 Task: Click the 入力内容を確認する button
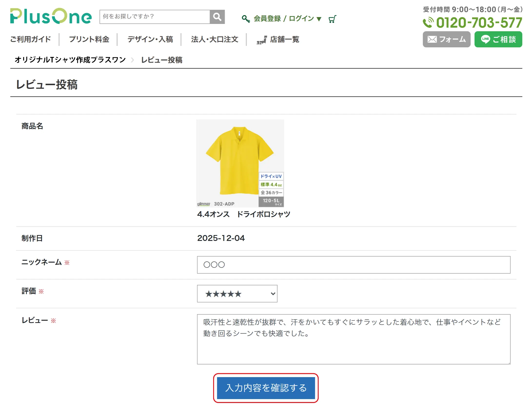pyautogui.click(x=266, y=388)
